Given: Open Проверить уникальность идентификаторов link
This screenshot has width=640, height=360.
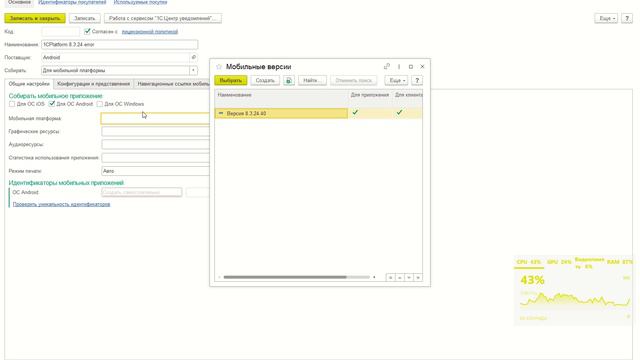Looking at the screenshot, I should tap(61, 204).
